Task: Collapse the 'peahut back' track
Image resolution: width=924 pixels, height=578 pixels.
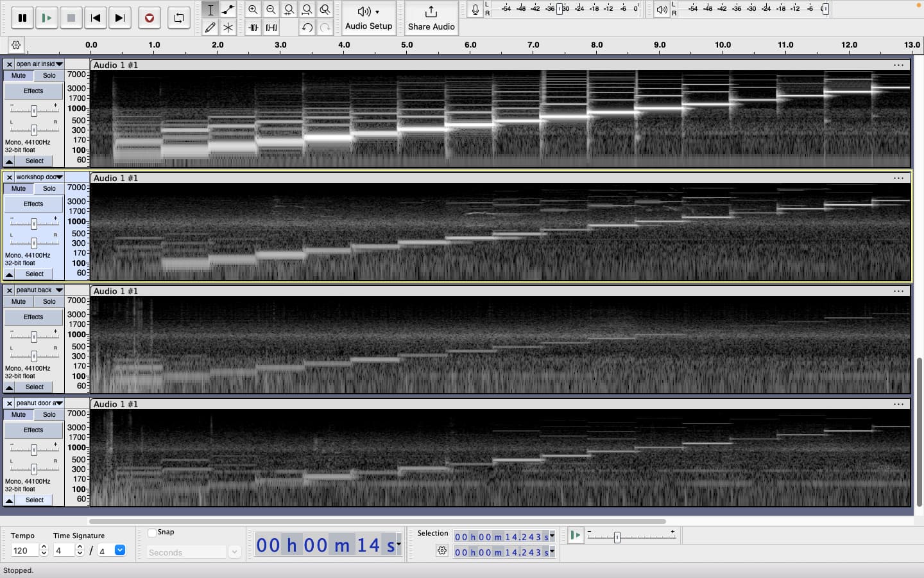Action: pos(9,387)
